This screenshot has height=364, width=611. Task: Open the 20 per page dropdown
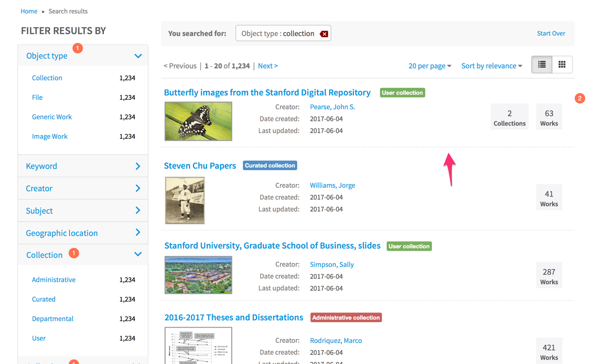point(430,66)
